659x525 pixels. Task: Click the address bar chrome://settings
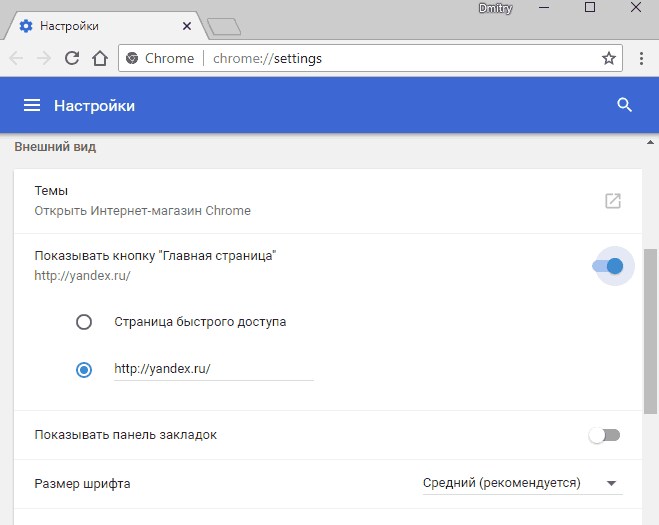click(370, 58)
